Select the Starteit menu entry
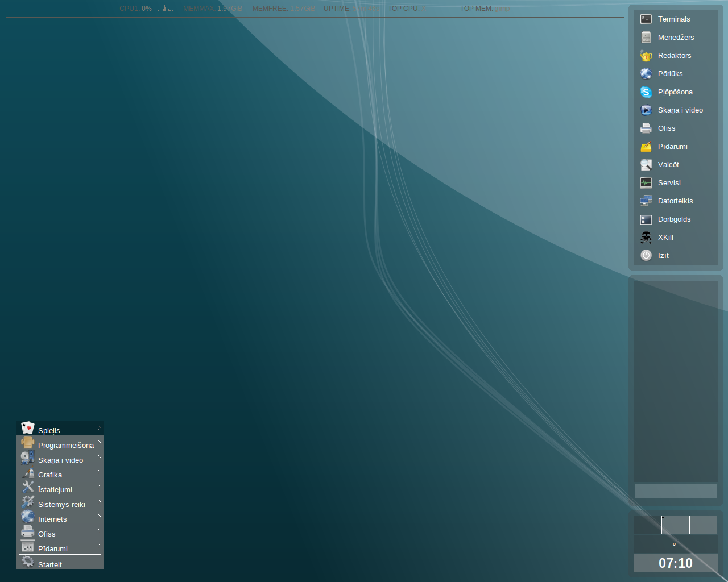The image size is (728, 582). (x=60, y=563)
